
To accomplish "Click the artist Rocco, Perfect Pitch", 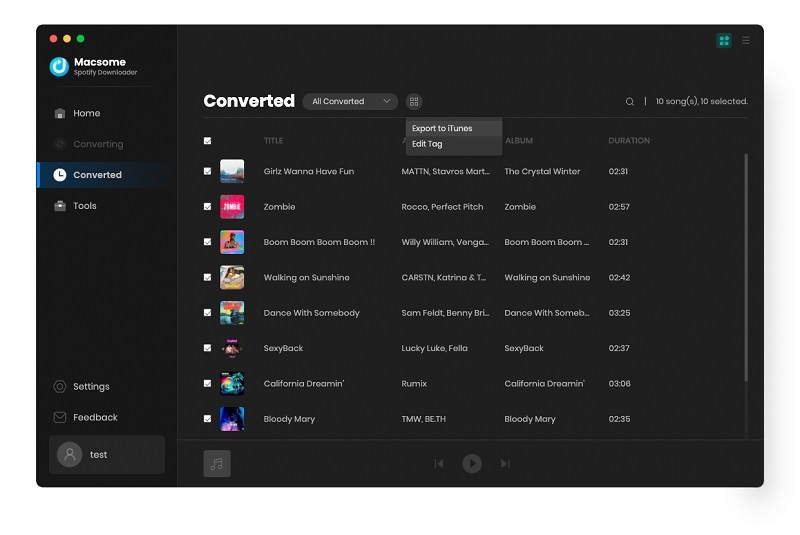I will point(442,207).
